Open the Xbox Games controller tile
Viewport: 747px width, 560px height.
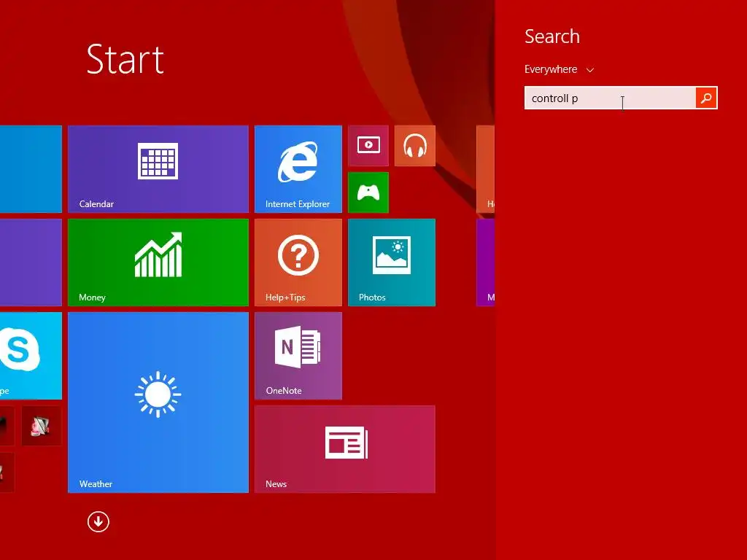[x=368, y=192]
